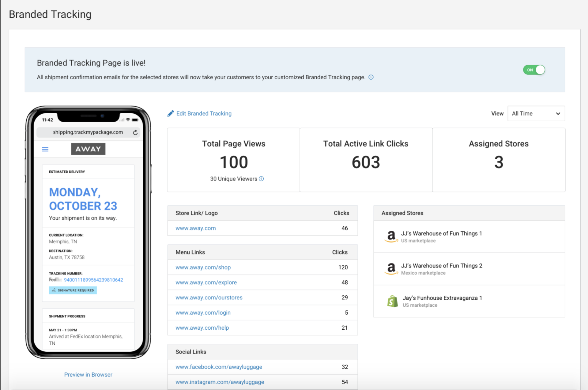Image resolution: width=588 pixels, height=390 pixels.
Task: Click the Instagram awayluggage social link
Action: [x=220, y=382]
